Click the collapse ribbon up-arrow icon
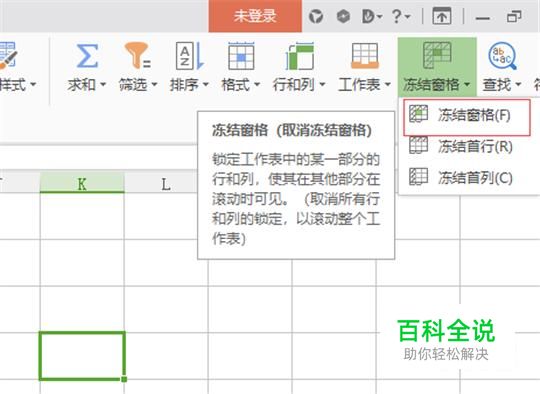 coord(442,16)
